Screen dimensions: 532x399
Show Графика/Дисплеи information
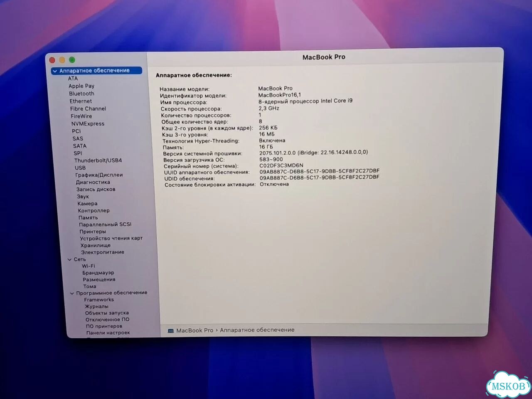coord(99,175)
